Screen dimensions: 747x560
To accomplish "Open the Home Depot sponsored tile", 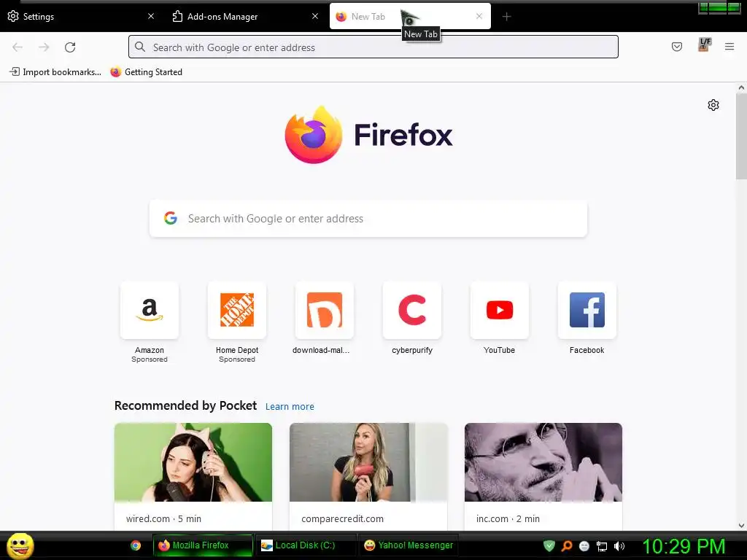I will 237,311.
